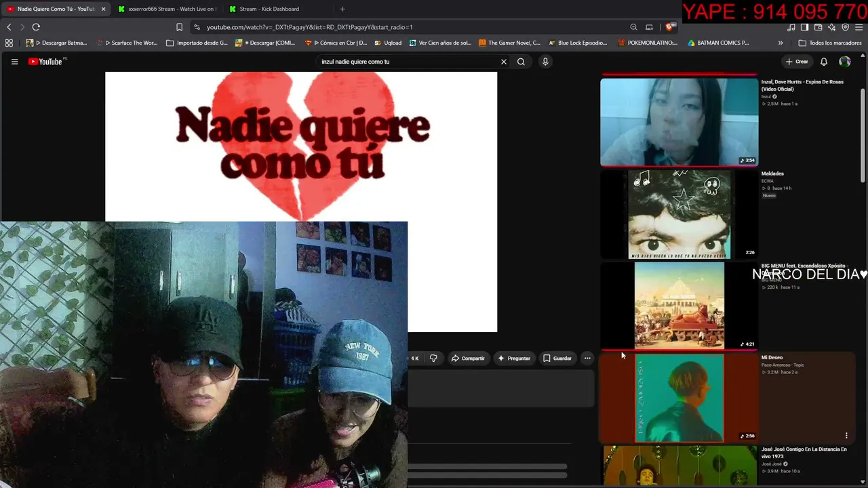The height and width of the screenshot is (488, 868).
Task: Go forward in browser history
Action: click(x=22, y=27)
